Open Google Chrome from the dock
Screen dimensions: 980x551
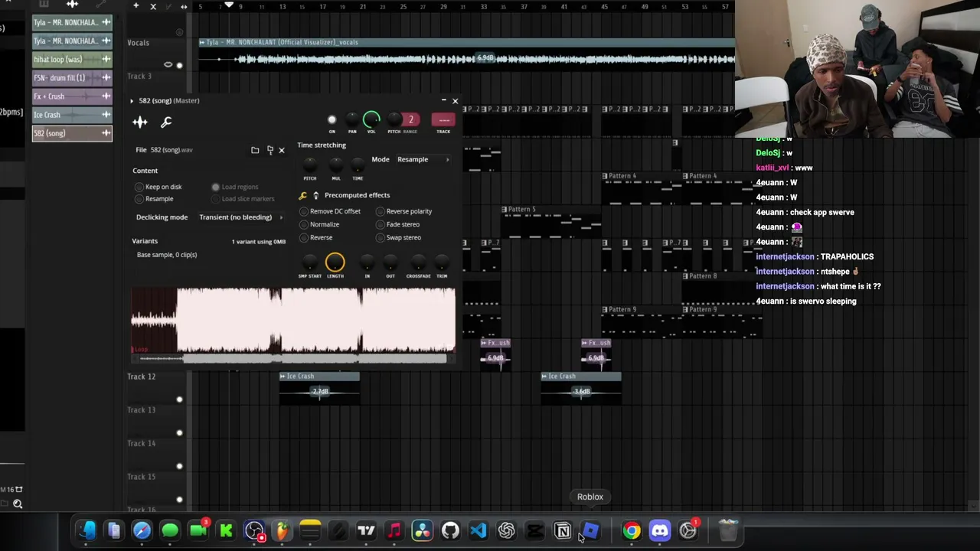point(632,530)
